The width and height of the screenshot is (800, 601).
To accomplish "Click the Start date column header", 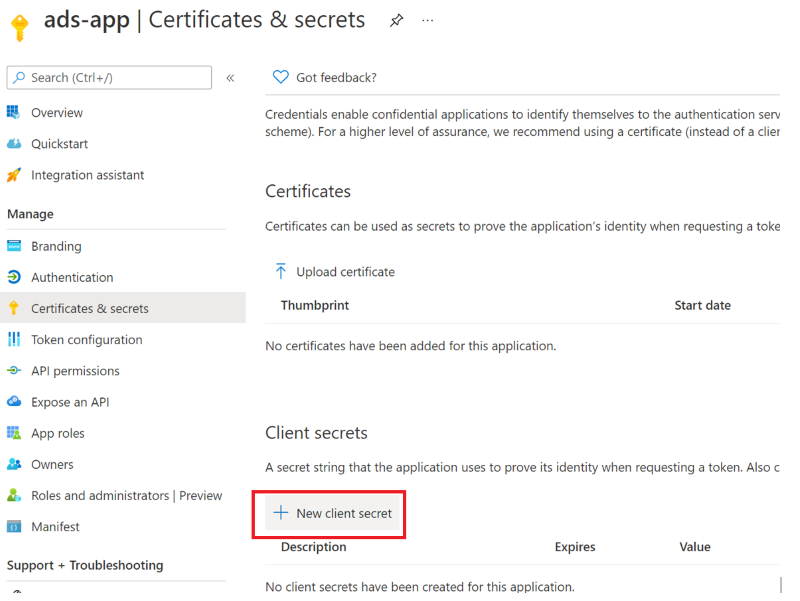I will (703, 305).
